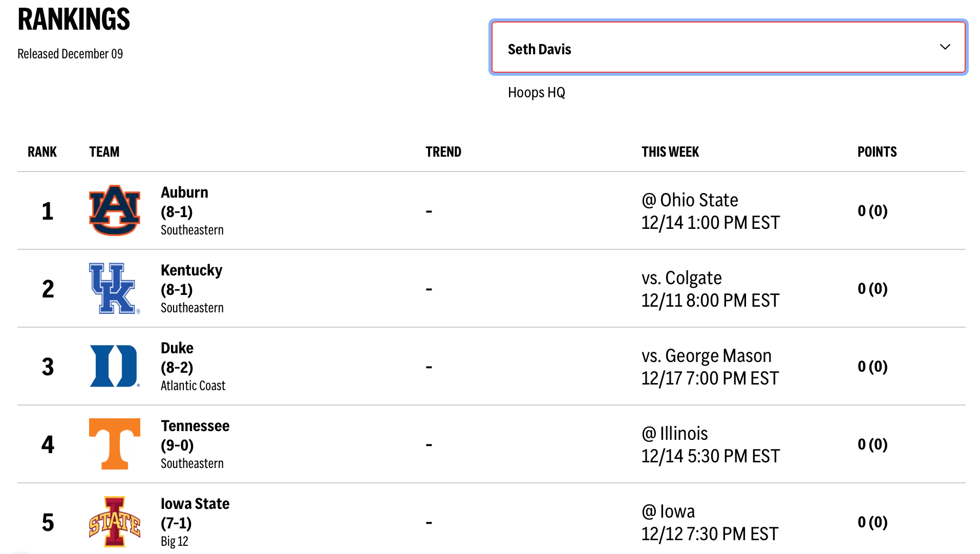Click the RANK column header
This screenshot has width=980, height=554.
[42, 152]
